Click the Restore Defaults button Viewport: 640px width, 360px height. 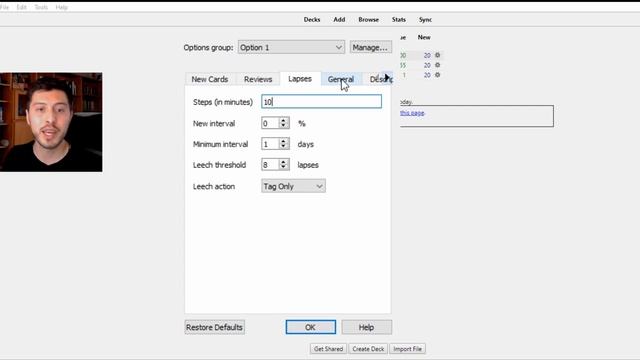click(215, 327)
